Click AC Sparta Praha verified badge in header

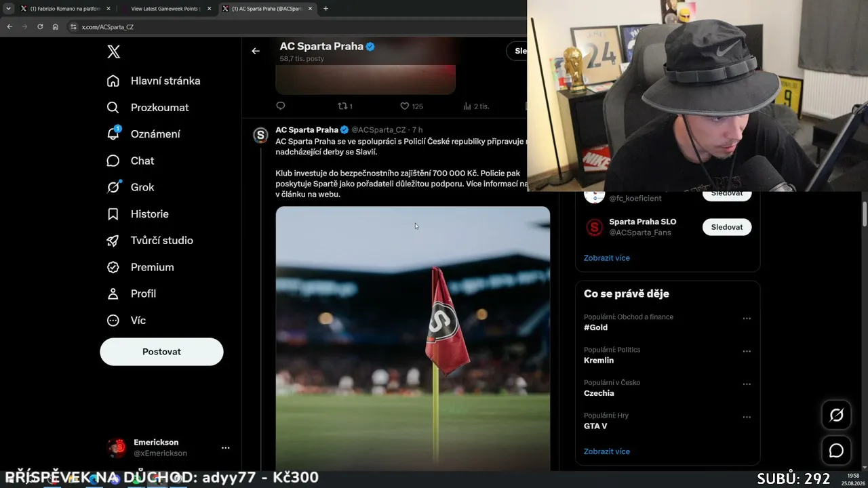tap(370, 47)
